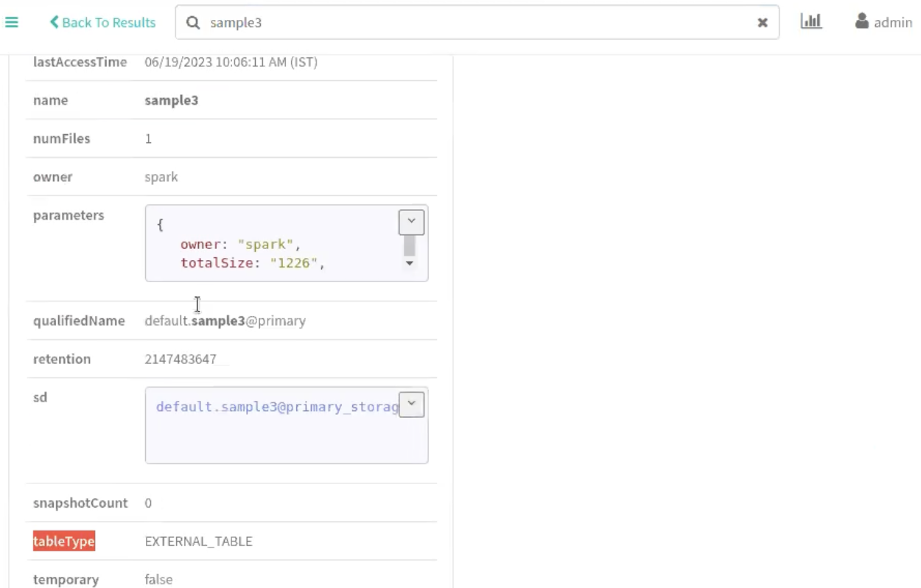921x588 pixels.
Task: Click the highlighted tableType label
Action: [x=64, y=542]
